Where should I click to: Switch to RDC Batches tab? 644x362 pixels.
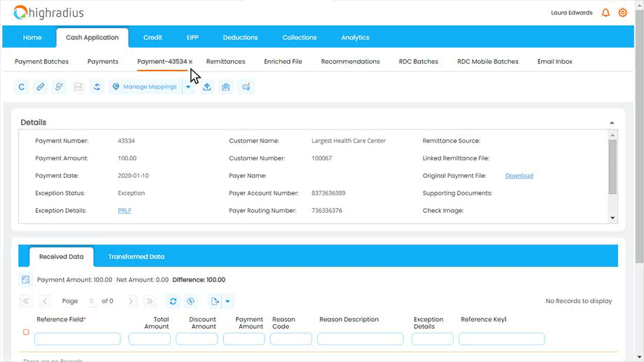pyautogui.click(x=419, y=62)
